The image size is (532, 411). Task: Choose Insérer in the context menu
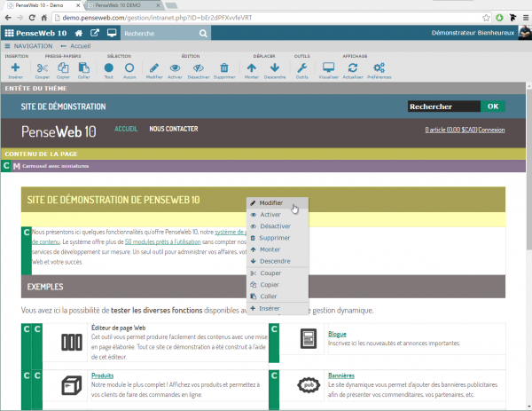(278, 308)
